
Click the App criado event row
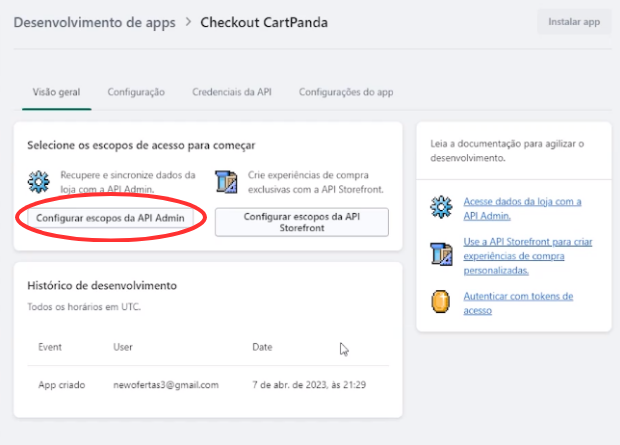point(208,385)
